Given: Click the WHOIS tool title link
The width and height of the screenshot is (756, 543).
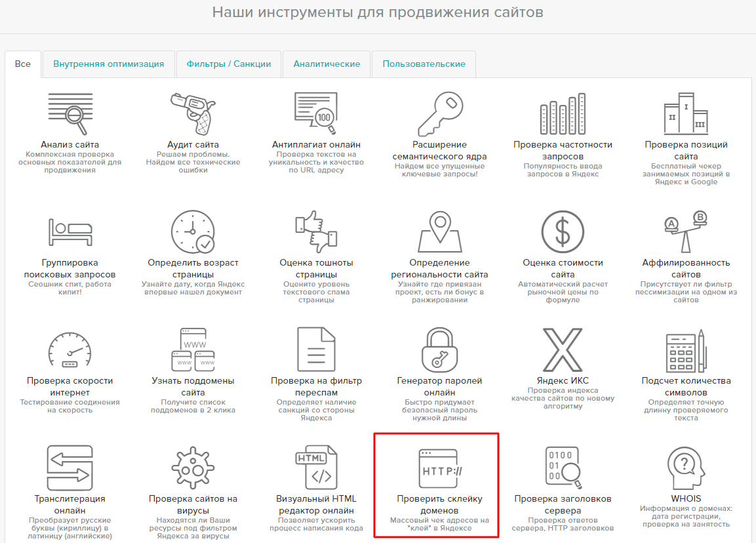Looking at the screenshot, I should (686, 498).
